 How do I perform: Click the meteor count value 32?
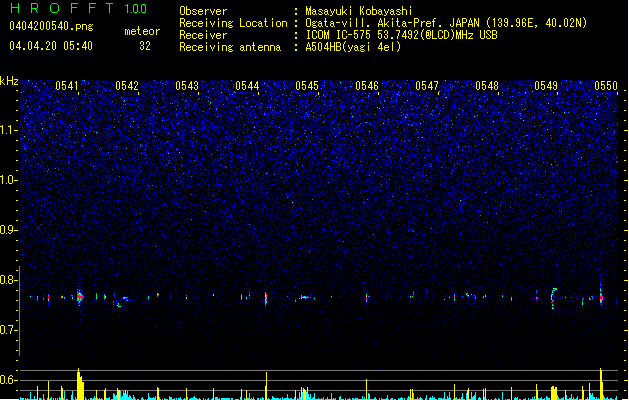(x=145, y=46)
